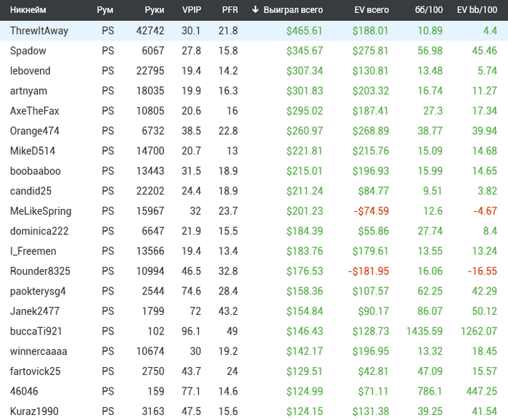Click winnings value $345.67
Image resolution: width=508 pixels, height=420 pixels.
pos(305,51)
